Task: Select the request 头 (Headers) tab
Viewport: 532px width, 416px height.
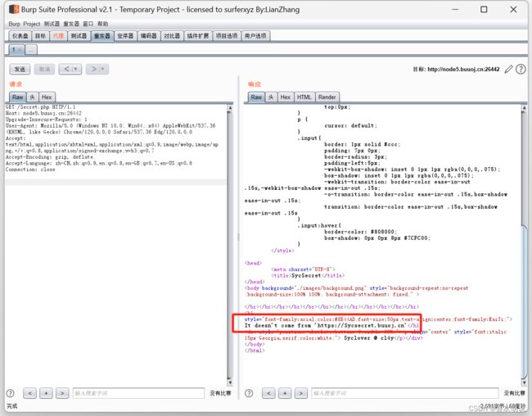Action: click(32, 97)
